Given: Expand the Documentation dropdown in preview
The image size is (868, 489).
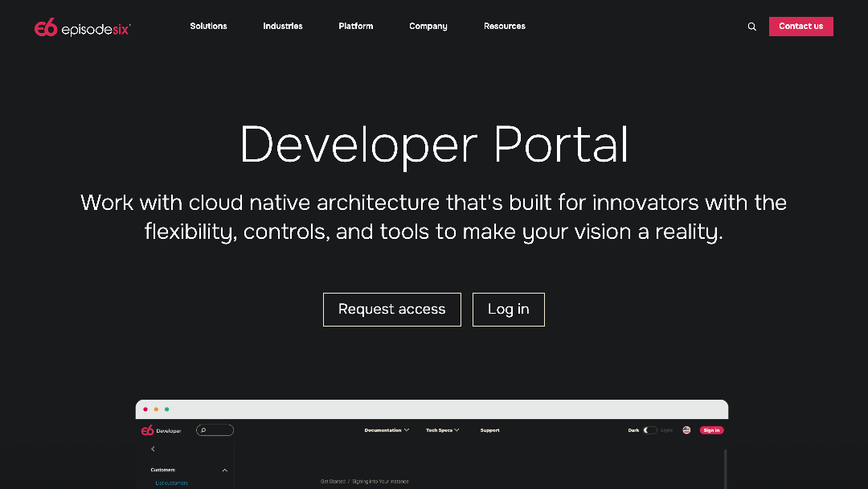Looking at the screenshot, I should pos(387,430).
